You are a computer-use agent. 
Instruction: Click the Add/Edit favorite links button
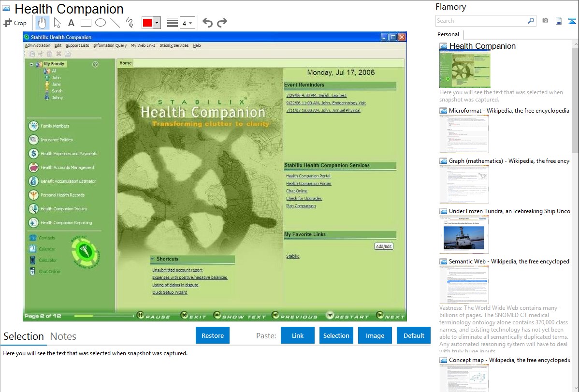coord(384,247)
